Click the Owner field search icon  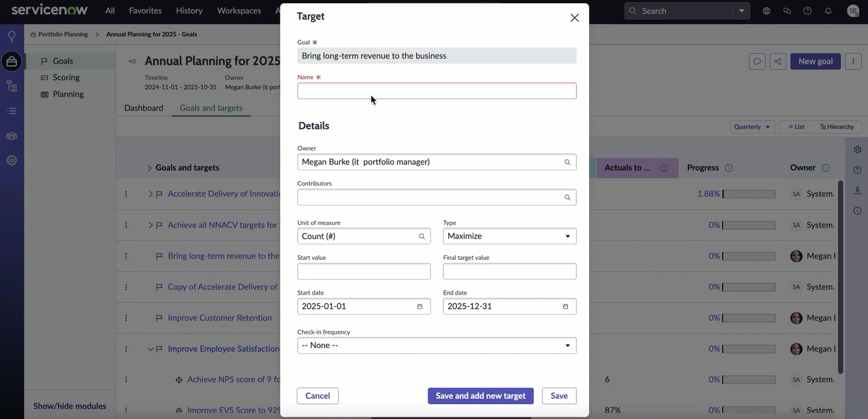pyautogui.click(x=567, y=162)
